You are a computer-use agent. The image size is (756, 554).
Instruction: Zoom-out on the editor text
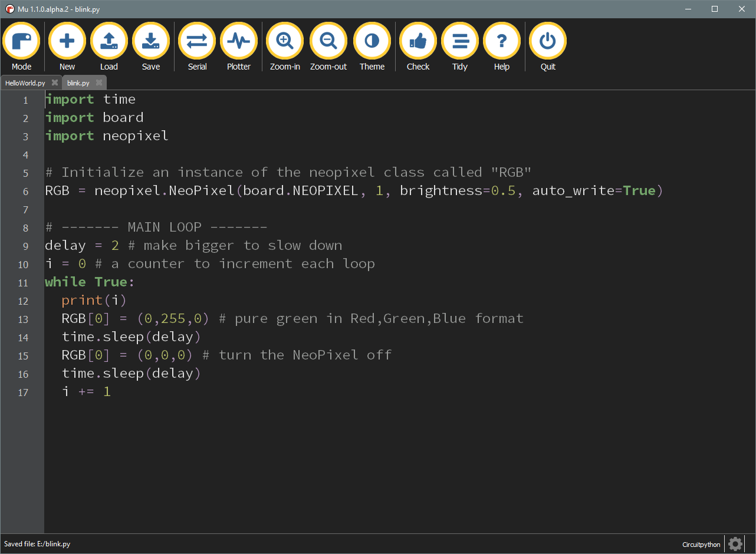point(328,47)
